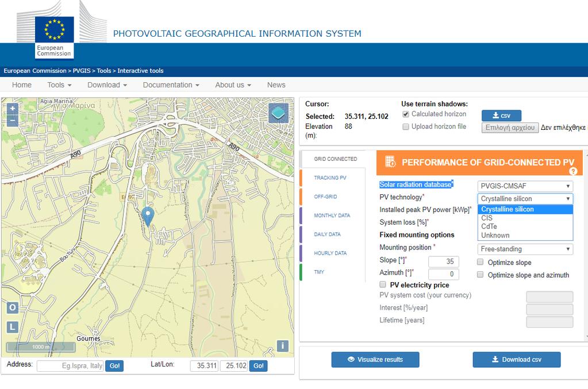The height and width of the screenshot is (389, 588).
Task: Click the Lifetime years field
Action: (549, 322)
